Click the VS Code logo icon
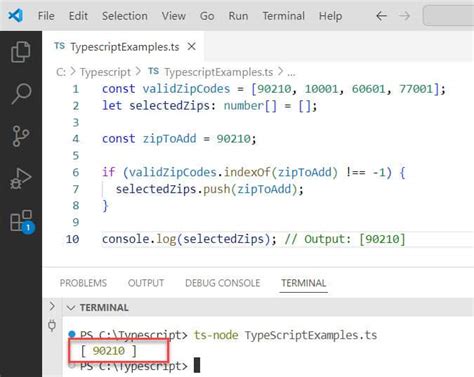 pyautogui.click(x=15, y=15)
